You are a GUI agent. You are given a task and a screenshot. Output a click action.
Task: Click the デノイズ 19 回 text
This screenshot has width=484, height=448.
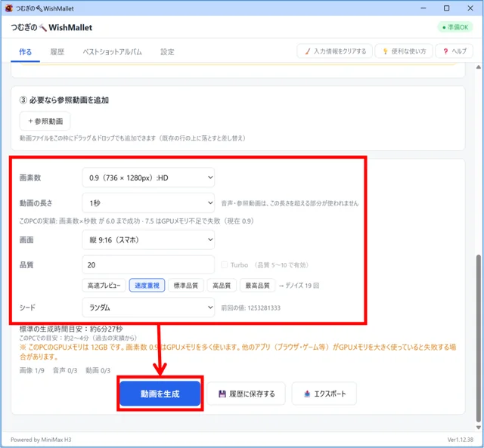coord(299,286)
